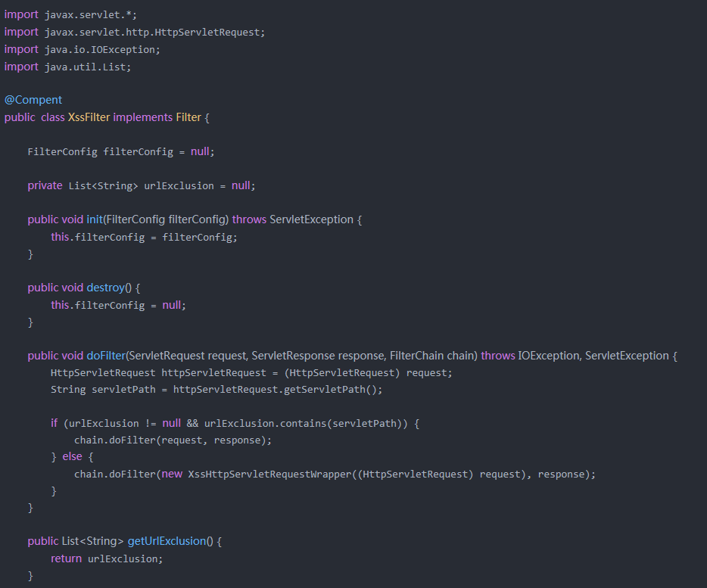The width and height of the screenshot is (707, 588).
Task: Click 'urlExclusion.contains(servletPath)' condition
Action: pos(306,424)
